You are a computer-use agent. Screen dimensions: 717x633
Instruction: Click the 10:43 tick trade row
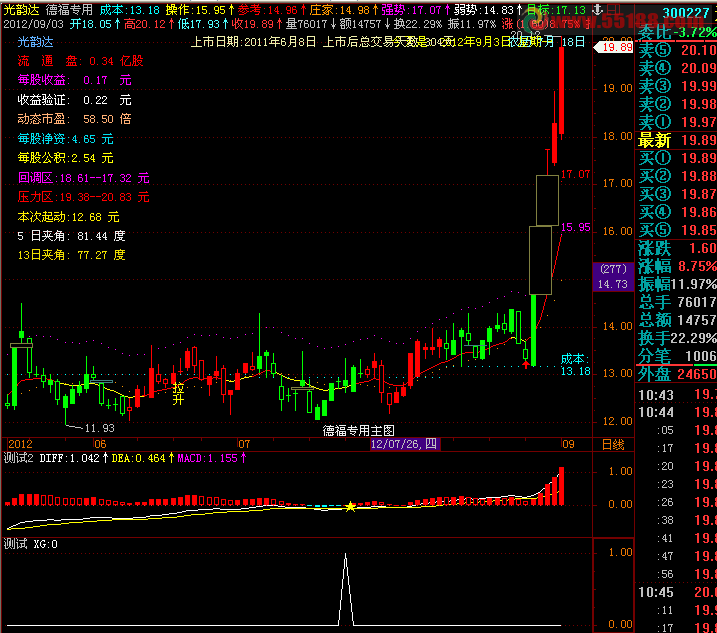(677, 395)
